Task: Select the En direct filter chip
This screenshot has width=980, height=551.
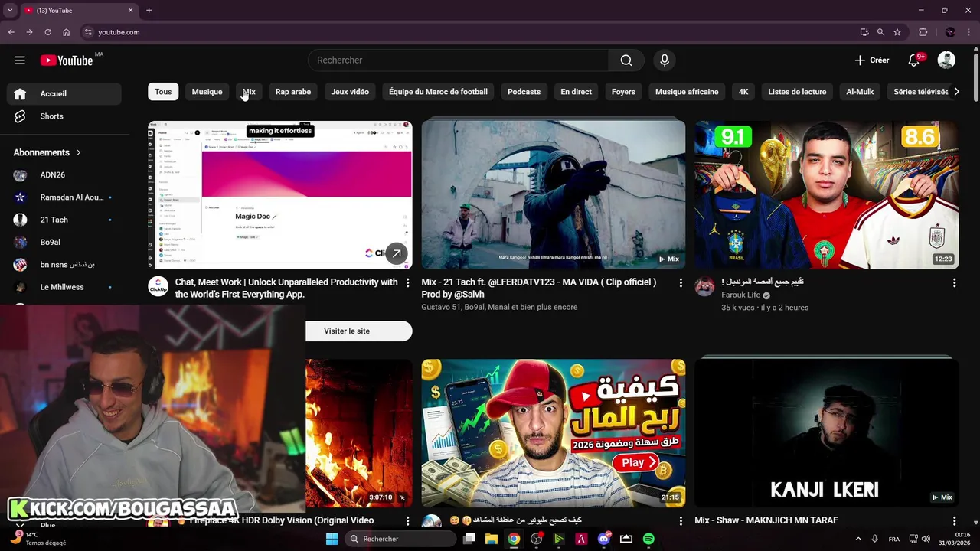Action: [x=576, y=92]
